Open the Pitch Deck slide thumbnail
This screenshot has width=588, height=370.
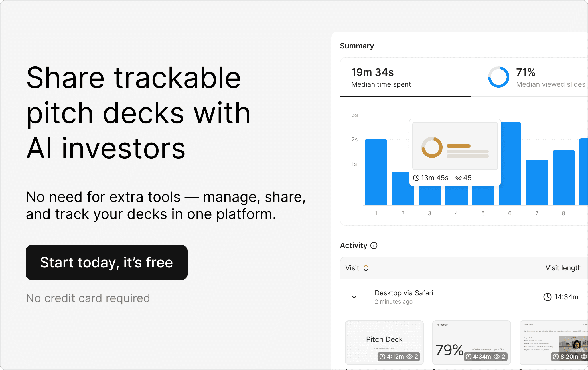[384, 342]
